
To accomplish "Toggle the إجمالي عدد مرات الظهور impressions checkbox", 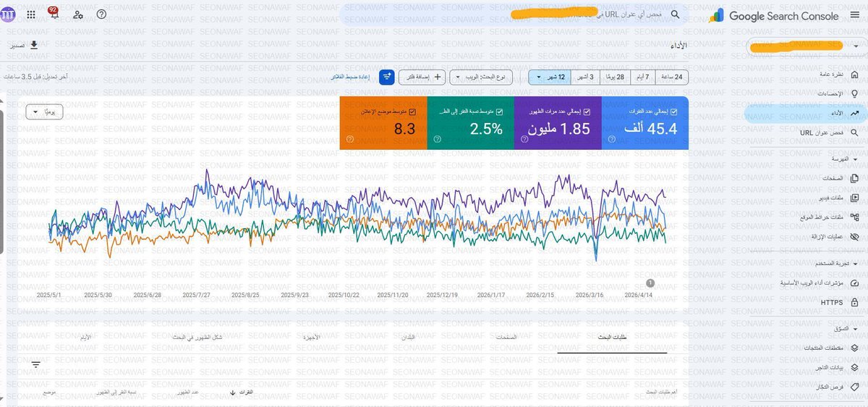I will [587, 112].
